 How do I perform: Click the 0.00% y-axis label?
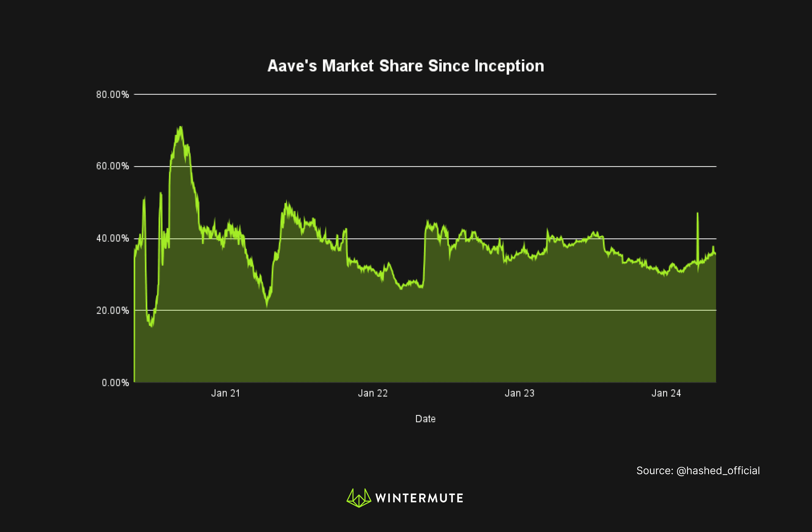(115, 383)
